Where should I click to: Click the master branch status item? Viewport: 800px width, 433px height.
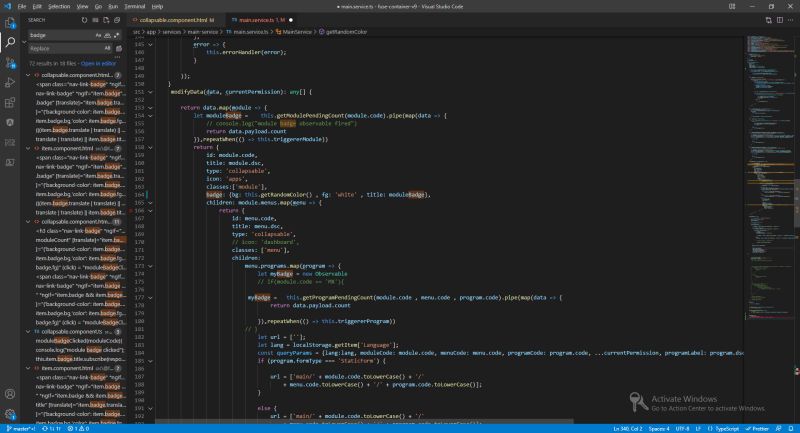point(20,429)
